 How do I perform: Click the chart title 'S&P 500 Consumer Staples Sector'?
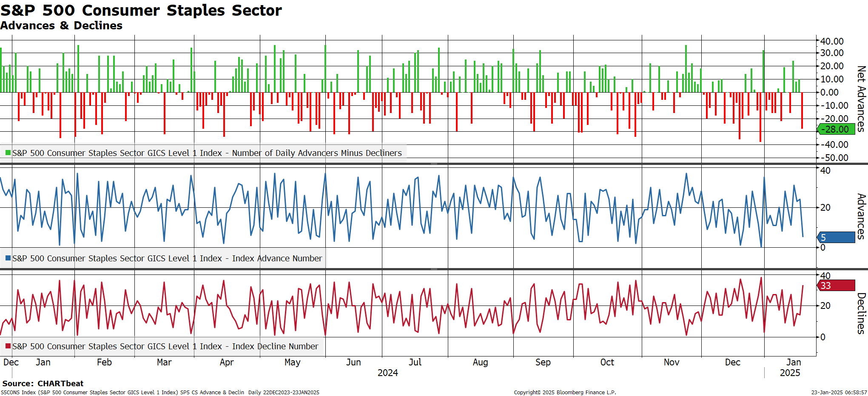(x=141, y=10)
